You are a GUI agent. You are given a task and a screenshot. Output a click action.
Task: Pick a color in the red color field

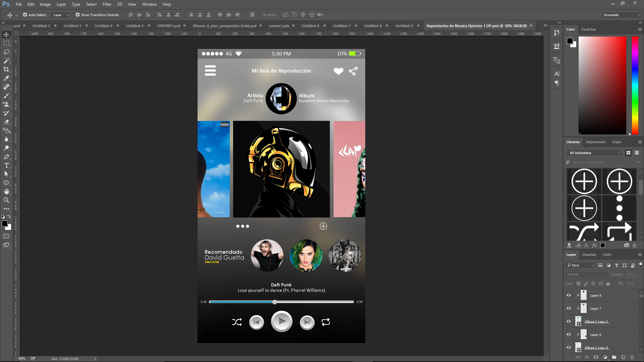[x=602, y=86]
